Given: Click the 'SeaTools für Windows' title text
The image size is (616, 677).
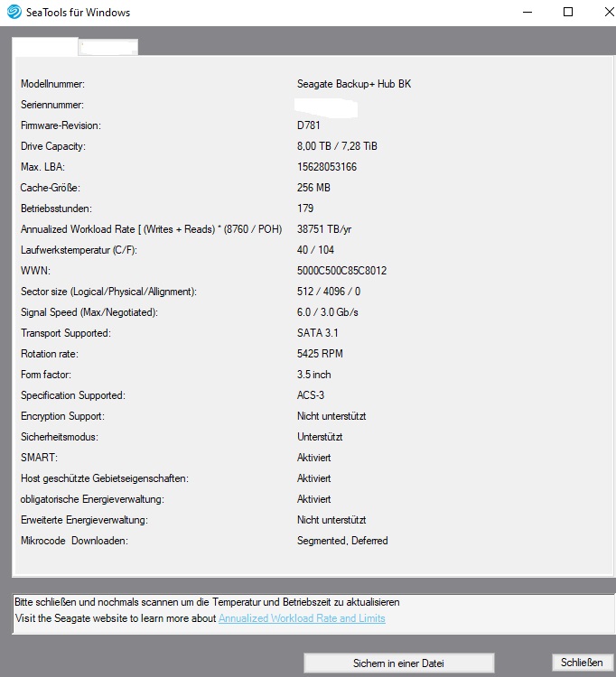Looking at the screenshot, I should 78,12.
